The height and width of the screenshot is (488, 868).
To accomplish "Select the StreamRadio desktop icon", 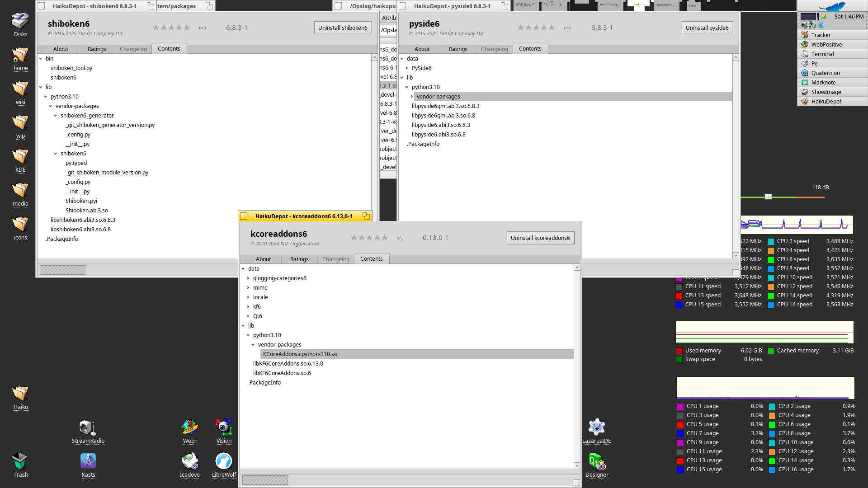I will click(x=88, y=432).
